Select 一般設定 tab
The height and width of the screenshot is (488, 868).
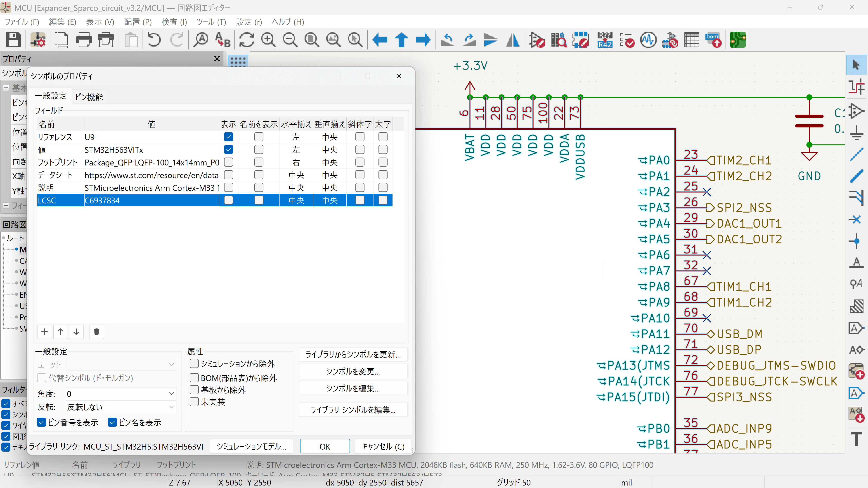(51, 96)
